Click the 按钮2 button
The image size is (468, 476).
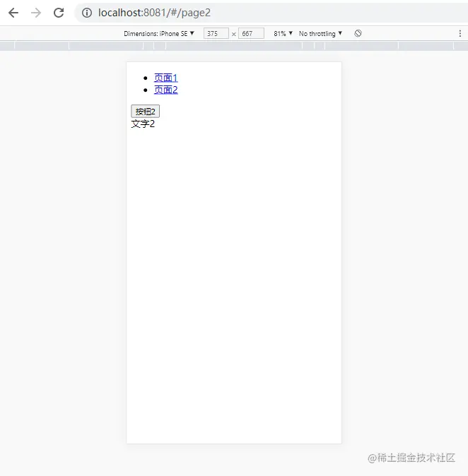point(145,111)
